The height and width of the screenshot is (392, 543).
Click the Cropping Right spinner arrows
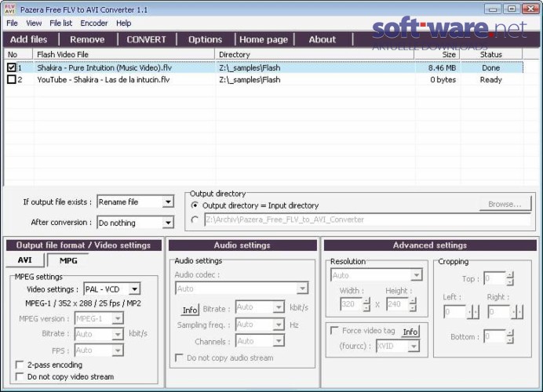(516, 312)
